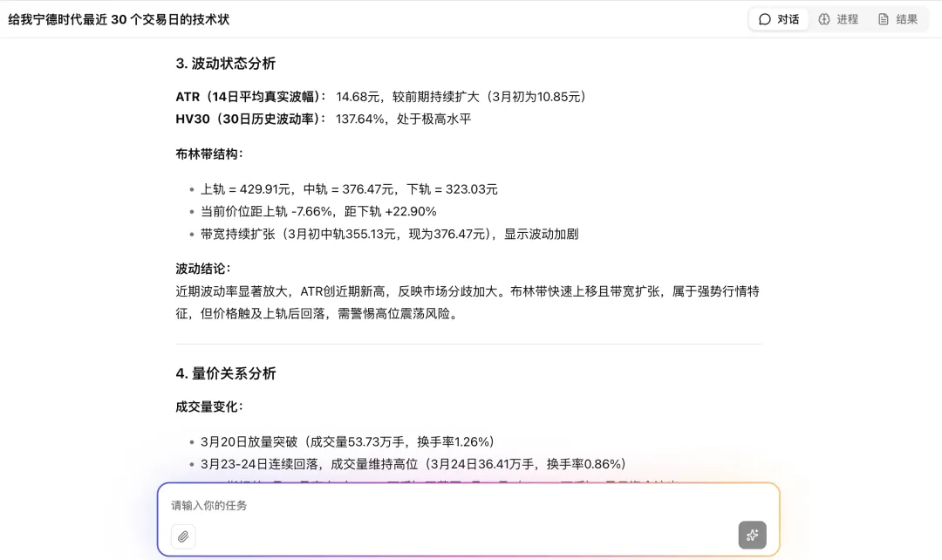Click the HV30（30日历史波动率） label
This screenshot has height=560, width=942.
pos(250,119)
